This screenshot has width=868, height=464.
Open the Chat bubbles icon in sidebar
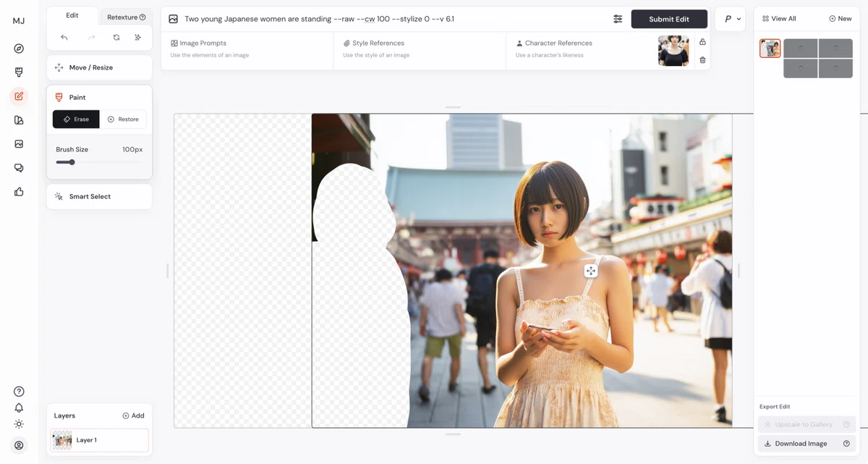[x=19, y=168]
